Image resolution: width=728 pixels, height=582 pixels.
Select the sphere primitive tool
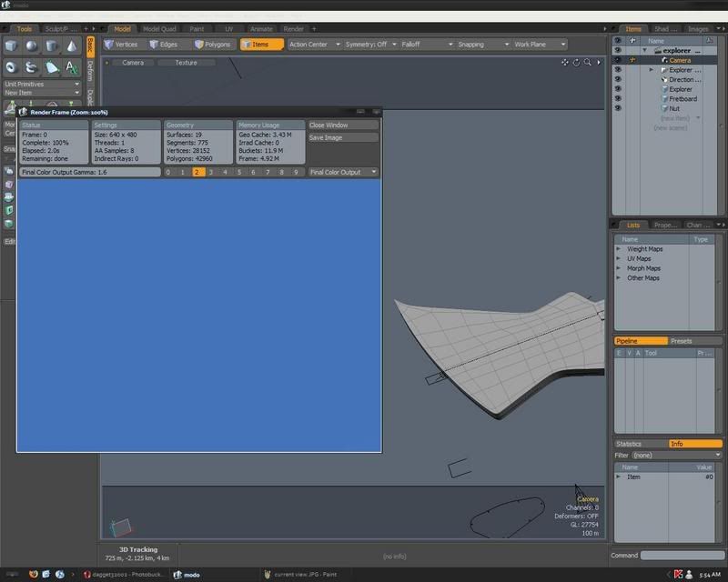click(x=32, y=46)
